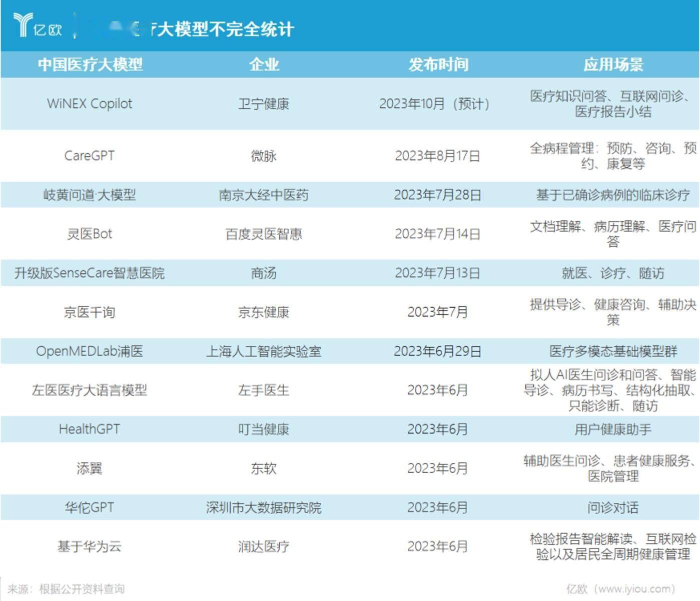The height and width of the screenshot is (601, 700).
Task: Click the 升级版SenseCare智慧医院 cell
Action: 90,273
